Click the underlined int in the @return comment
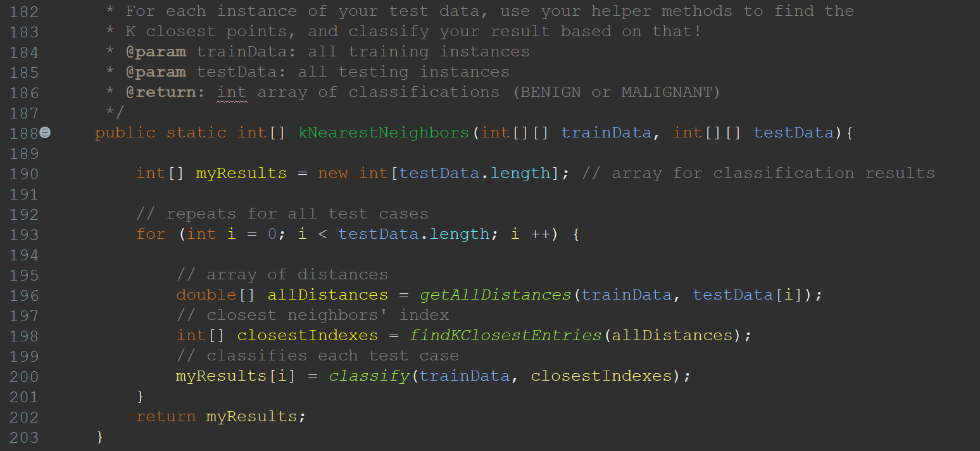Viewport: 980px width, 451px height. 232,92
